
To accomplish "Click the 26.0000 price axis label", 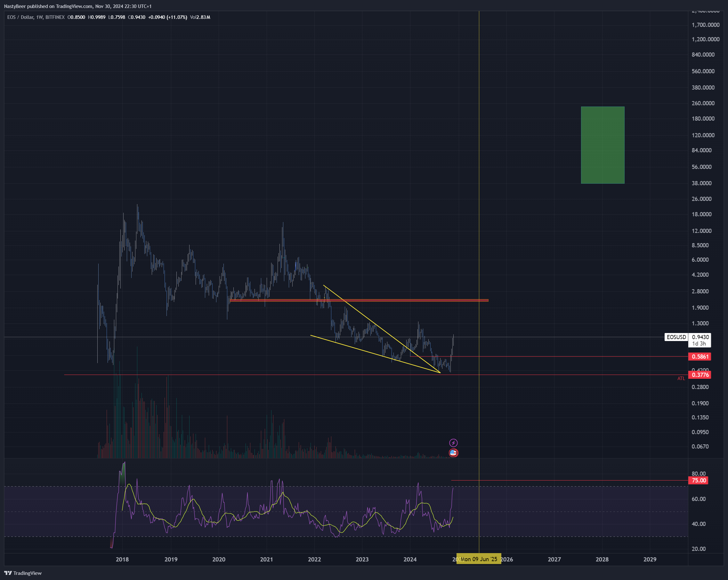I will pyautogui.click(x=702, y=199).
